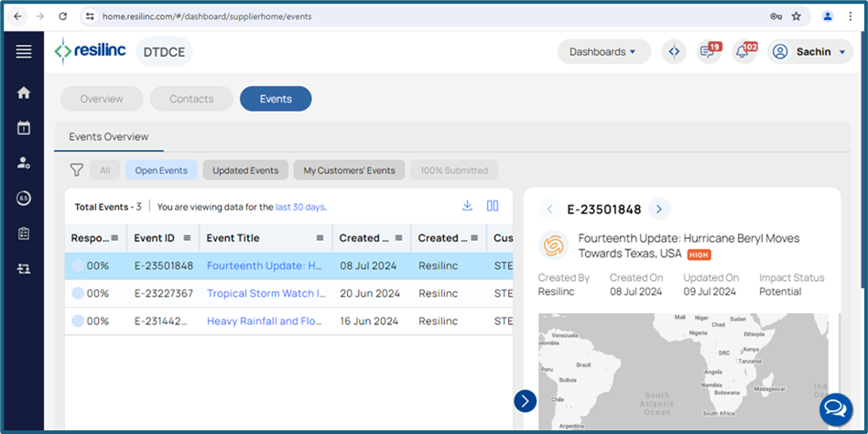This screenshot has width=868, height=434.
Task: Click response progress circle for E-23501848
Action: pyautogui.click(x=78, y=266)
